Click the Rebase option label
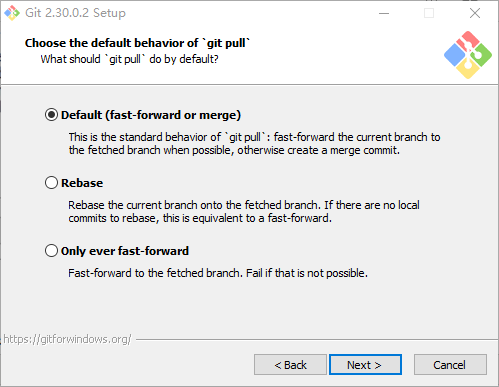Screen dimensions: 499x387 click(x=82, y=183)
